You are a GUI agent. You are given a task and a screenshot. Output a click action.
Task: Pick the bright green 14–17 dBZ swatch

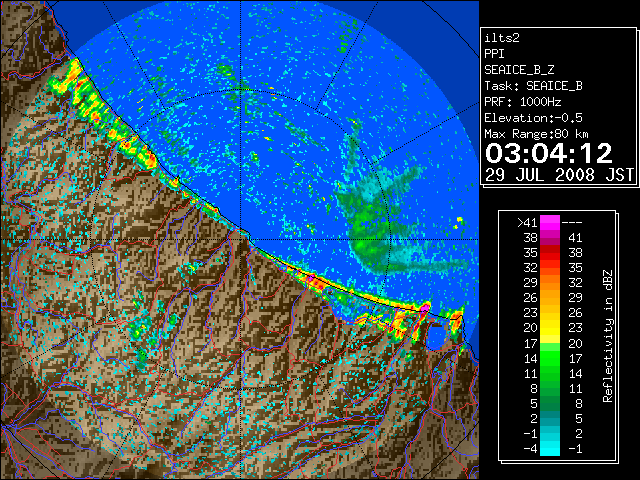[550, 358]
